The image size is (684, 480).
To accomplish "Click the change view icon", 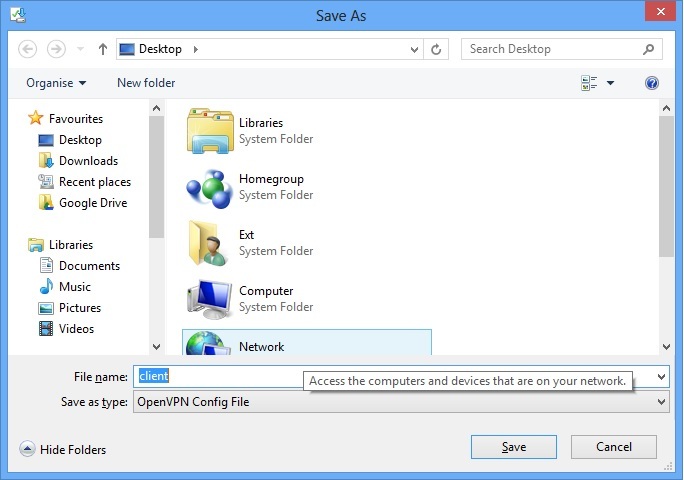I will tap(589, 83).
